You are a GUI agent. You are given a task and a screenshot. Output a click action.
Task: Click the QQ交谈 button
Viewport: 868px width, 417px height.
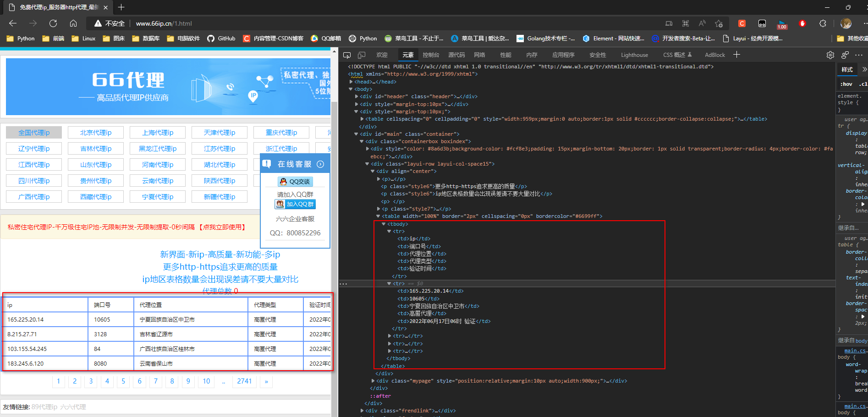tap(295, 182)
